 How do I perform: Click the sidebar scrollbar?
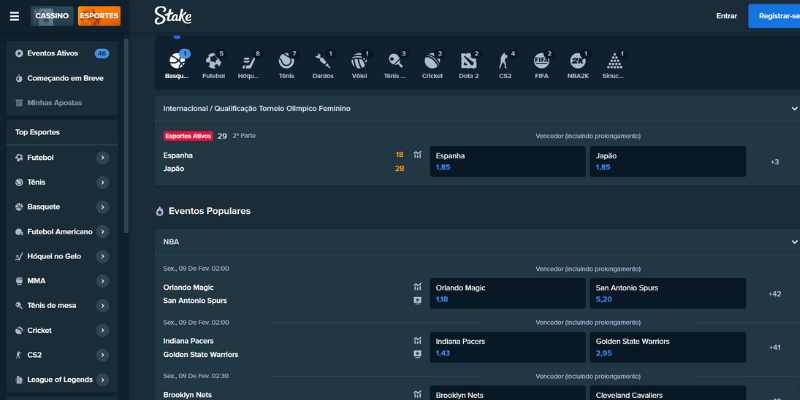[x=127, y=137]
